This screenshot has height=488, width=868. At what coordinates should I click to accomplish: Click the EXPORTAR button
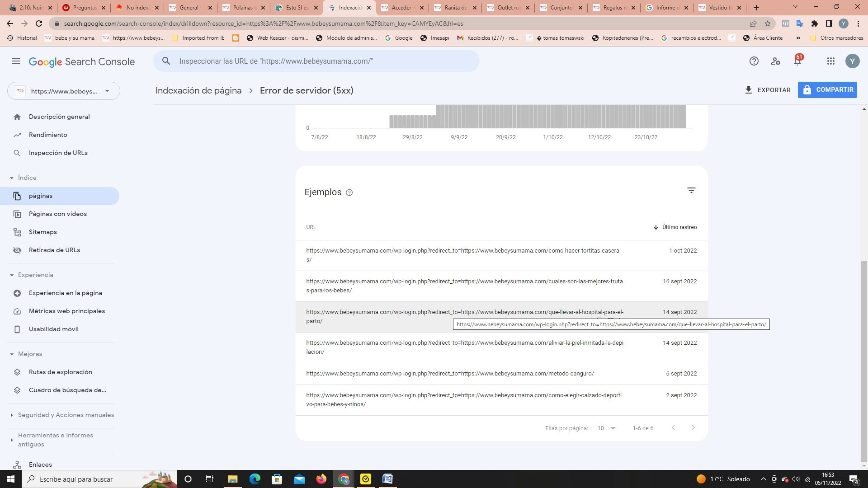[768, 90]
